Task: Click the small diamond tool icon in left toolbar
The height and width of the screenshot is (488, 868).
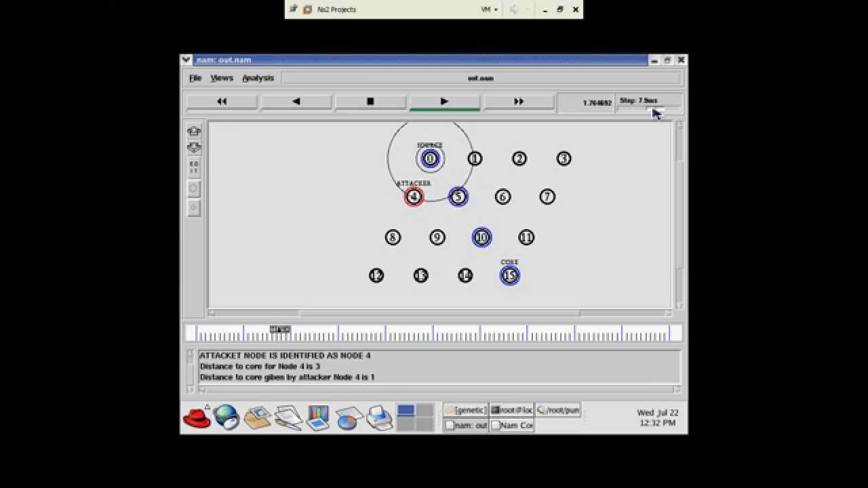Action: tap(194, 208)
